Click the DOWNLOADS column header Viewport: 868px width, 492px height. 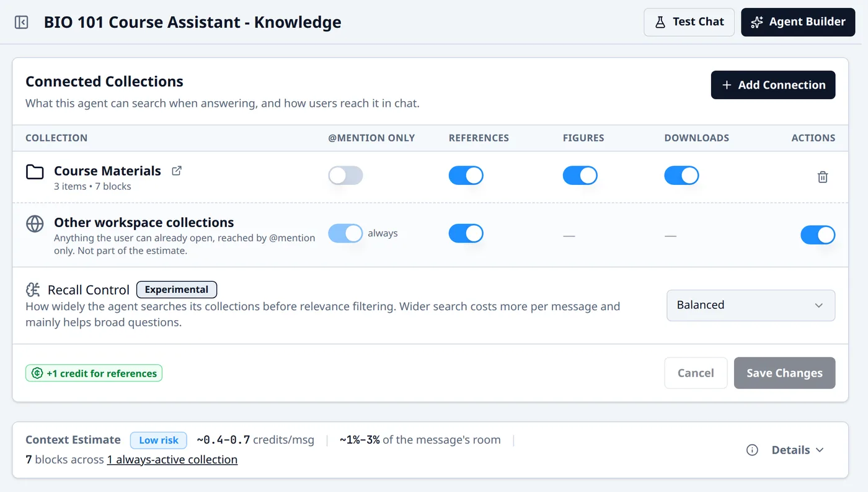(697, 138)
